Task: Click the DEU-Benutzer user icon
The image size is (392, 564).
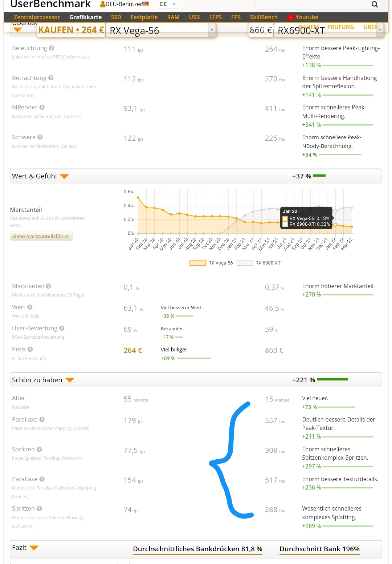Action: 103,4
